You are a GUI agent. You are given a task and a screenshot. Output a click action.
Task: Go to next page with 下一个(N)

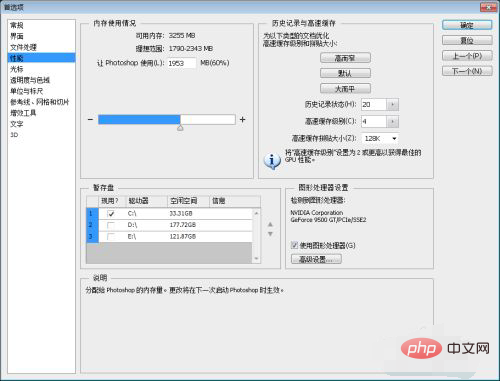click(x=467, y=71)
